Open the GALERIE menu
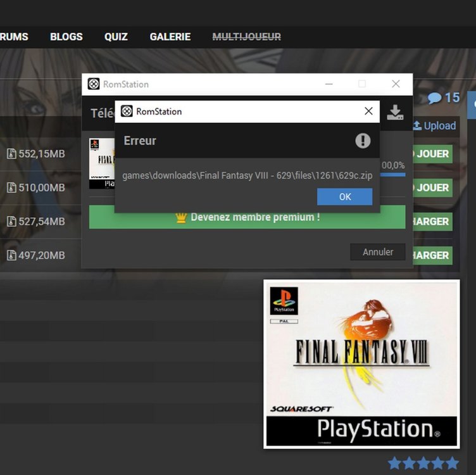 [170, 37]
